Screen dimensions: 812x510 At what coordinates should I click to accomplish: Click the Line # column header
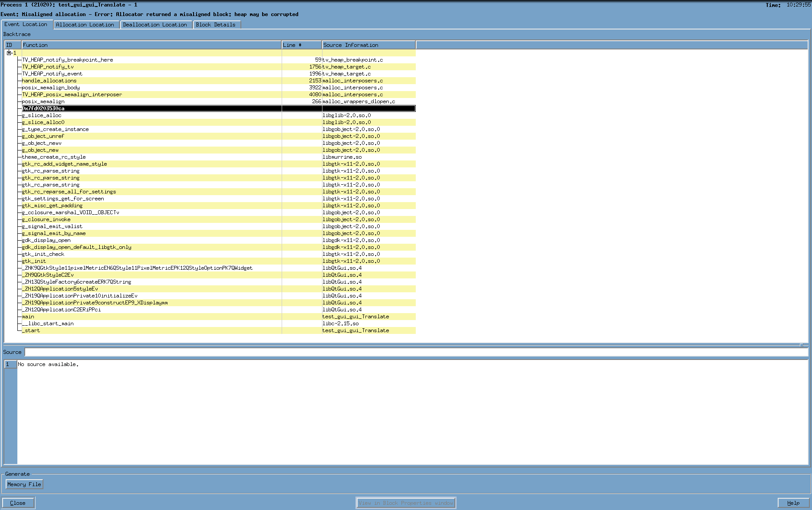point(302,45)
